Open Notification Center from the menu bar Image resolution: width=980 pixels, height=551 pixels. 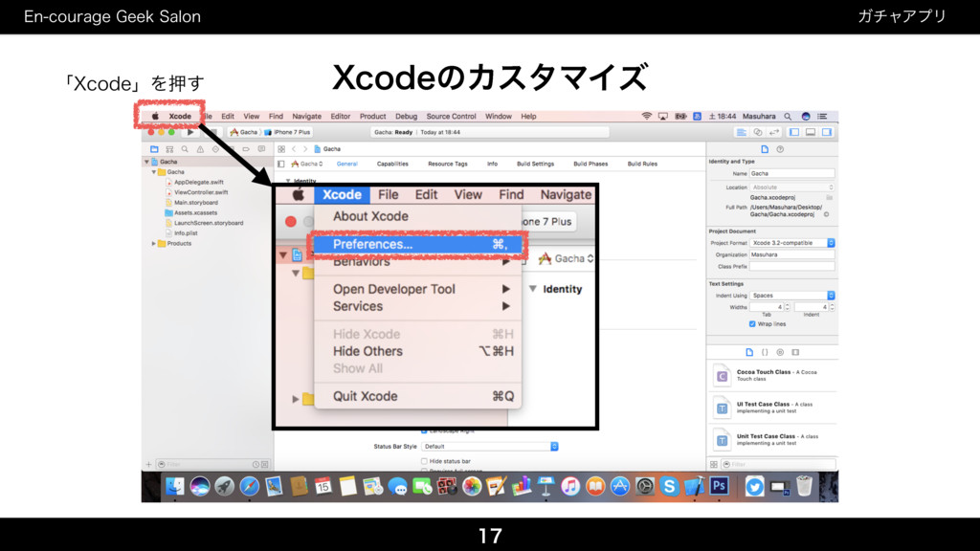tap(822, 116)
